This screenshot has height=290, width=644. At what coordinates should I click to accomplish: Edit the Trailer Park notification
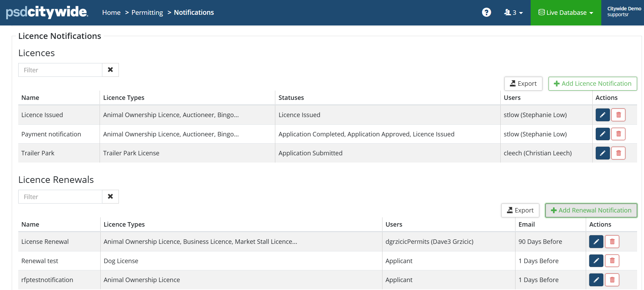603,153
